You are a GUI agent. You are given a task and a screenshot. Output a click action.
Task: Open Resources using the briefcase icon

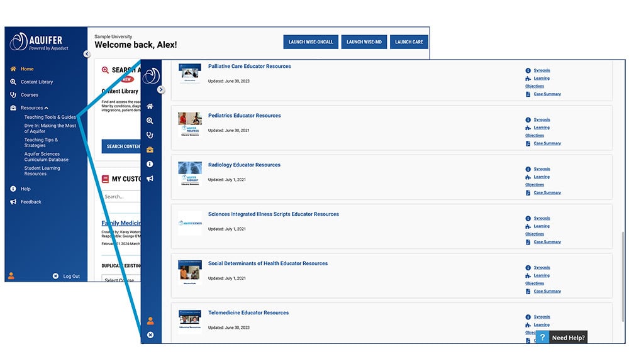point(150,149)
